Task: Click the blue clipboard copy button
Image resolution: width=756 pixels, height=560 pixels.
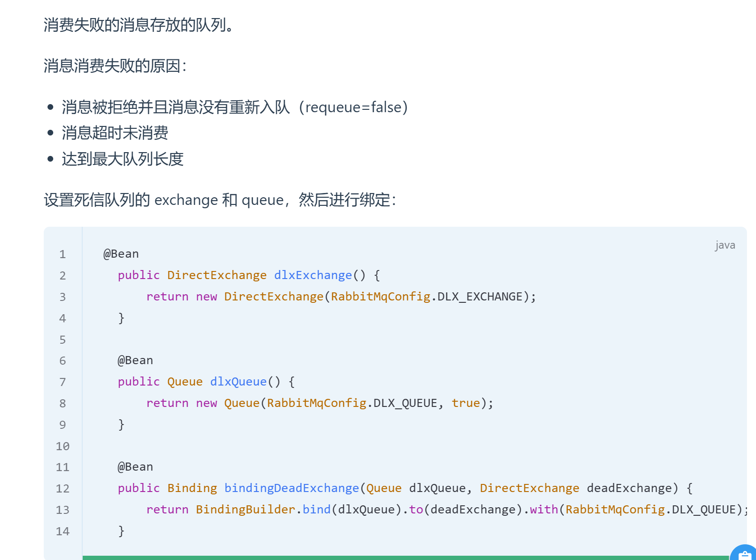Action: (745, 554)
